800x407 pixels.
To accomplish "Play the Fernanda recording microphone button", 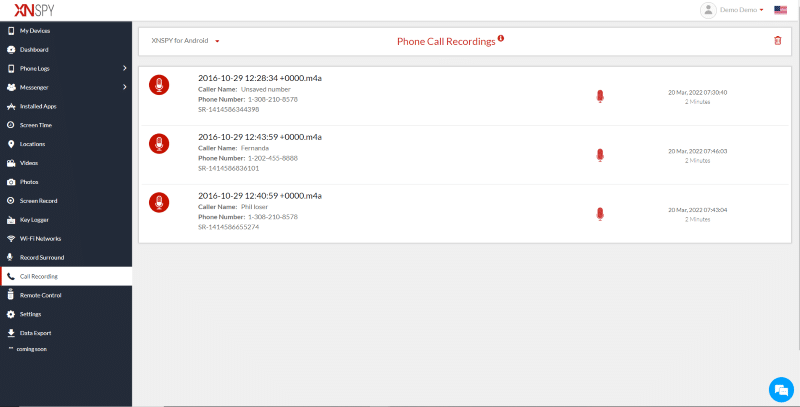I will tap(159, 143).
